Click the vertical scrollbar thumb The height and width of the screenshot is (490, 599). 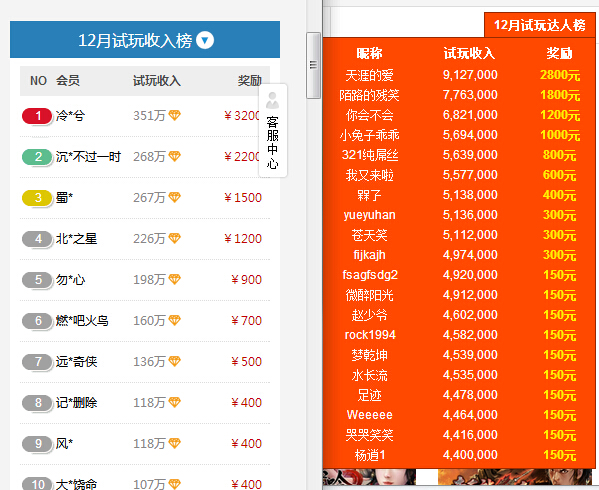click(313, 66)
